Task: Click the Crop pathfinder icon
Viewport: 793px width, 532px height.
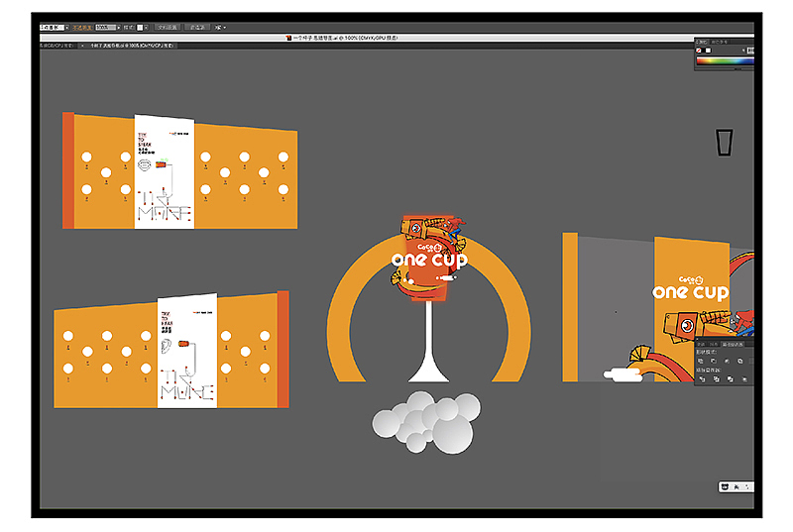Action: [744, 378]
